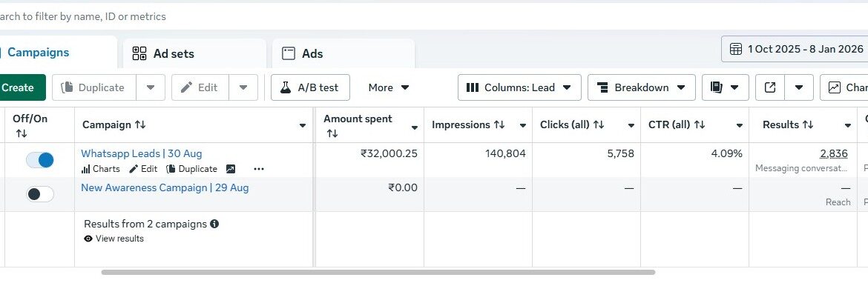Turn off the Whatsapp Leads campaign toggle
The image size is (868, 306).
click(x=40, y=160)
